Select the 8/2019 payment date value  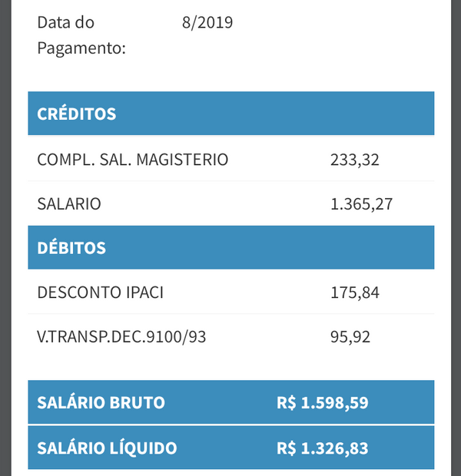pos(207,22)
